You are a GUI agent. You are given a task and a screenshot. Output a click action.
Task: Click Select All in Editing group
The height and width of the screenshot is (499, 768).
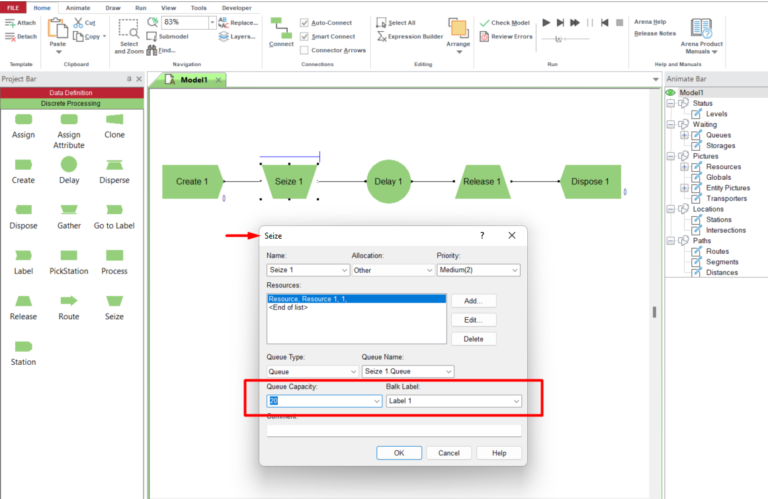pyautogui.click(x=396, y=23)
